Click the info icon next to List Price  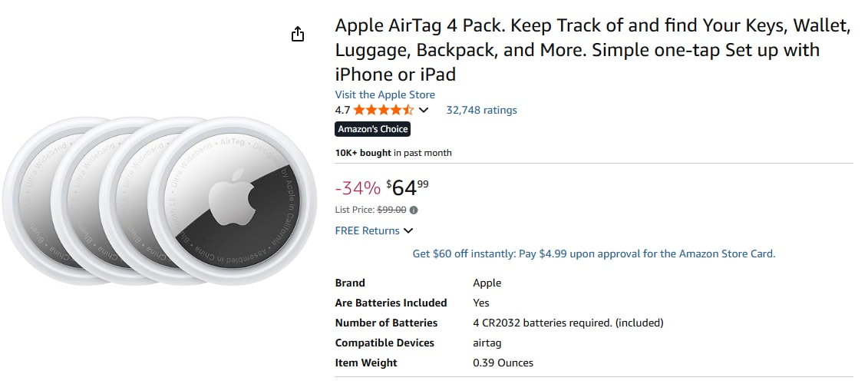pyautogui.click(x=414, y=210)
